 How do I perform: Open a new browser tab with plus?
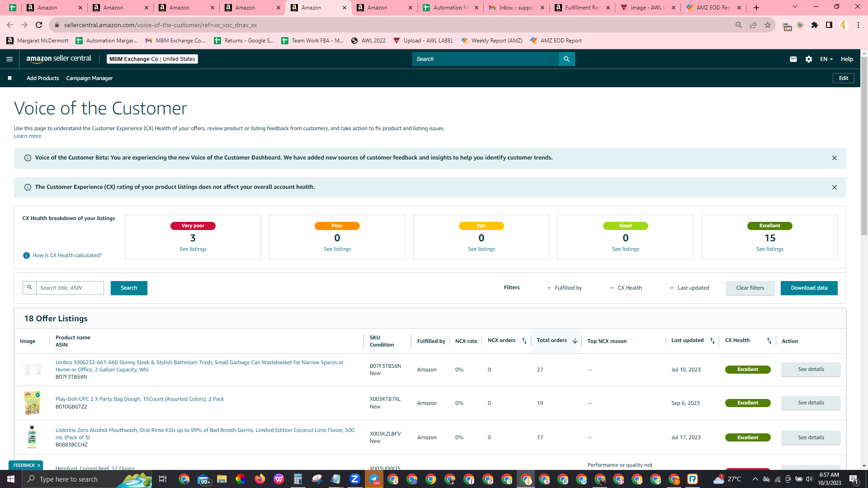[756, 8]
